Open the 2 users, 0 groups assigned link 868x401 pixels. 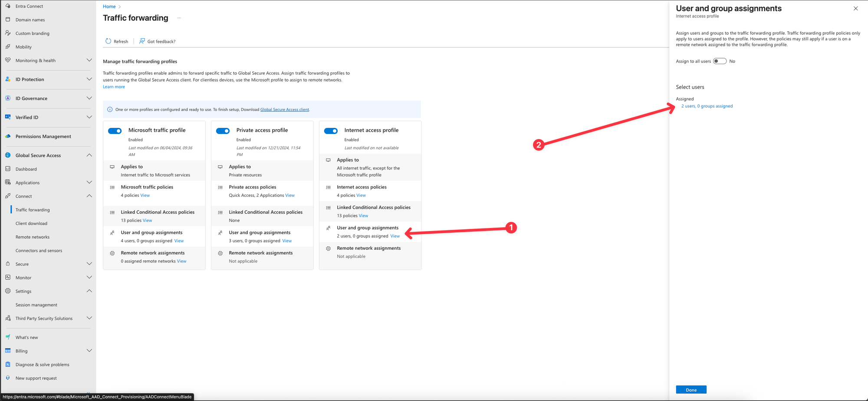point(707,106)
